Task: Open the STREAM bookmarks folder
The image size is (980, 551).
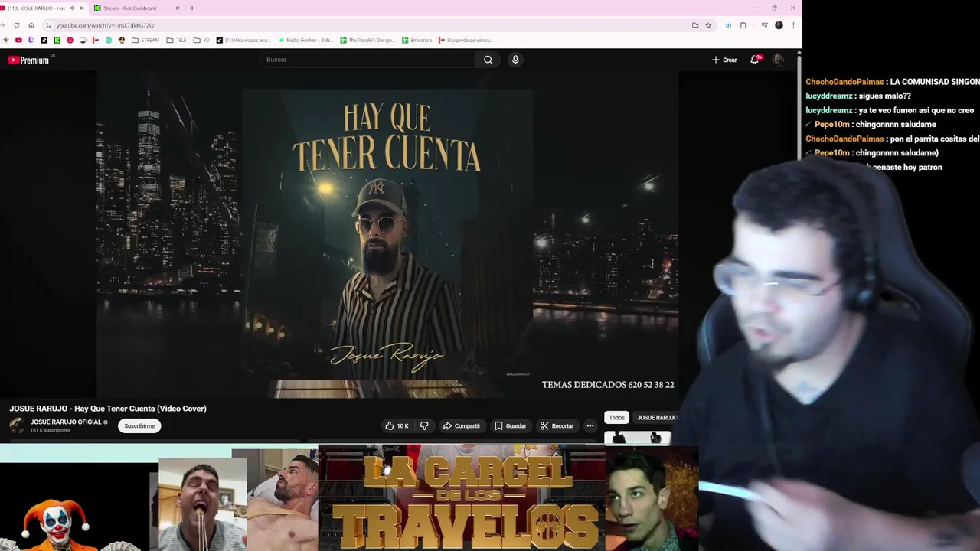Action: click(145, 40)
